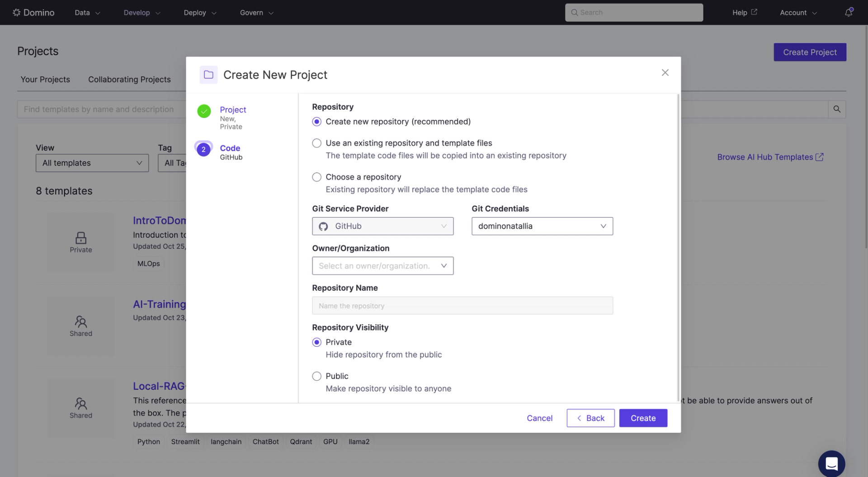Click the Domino logo icon
This screenshot has height=477, width=868.
click(x=16, y=12)
